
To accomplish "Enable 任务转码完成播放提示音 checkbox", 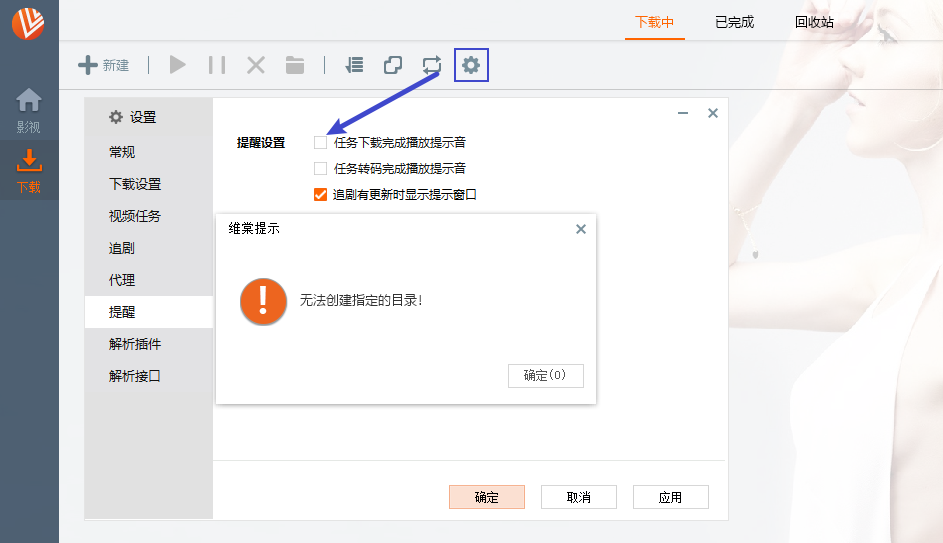I will coord(321,169).
